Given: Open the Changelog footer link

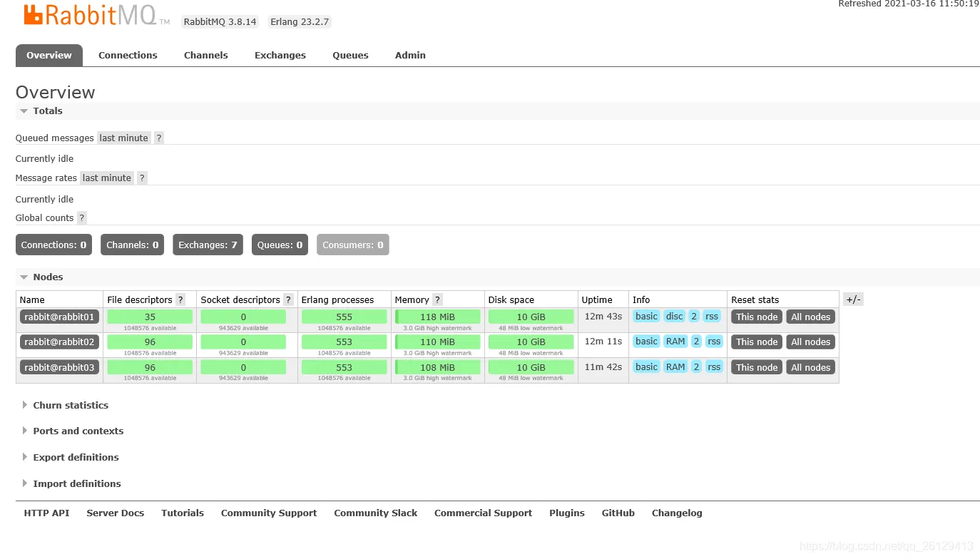Looking at the screenshot, I should [677, 513].
